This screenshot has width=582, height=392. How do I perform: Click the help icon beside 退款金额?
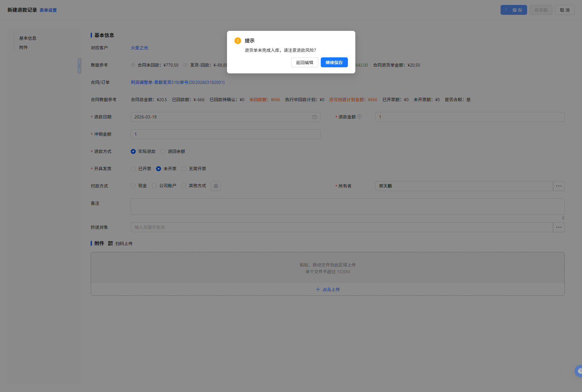point(359,117)
